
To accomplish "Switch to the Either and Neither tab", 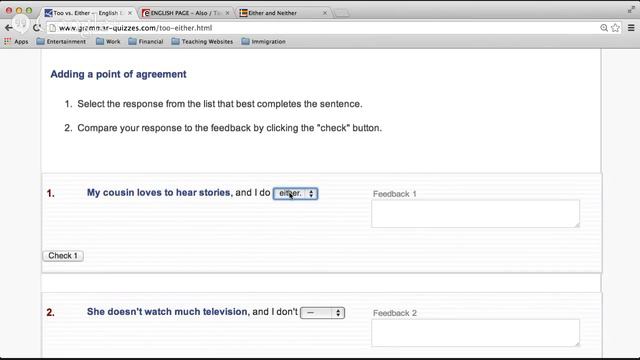I will tap(283, 13).
